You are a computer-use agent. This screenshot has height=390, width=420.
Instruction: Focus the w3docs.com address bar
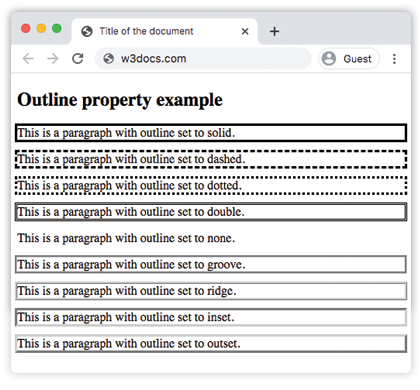[203, 59]
